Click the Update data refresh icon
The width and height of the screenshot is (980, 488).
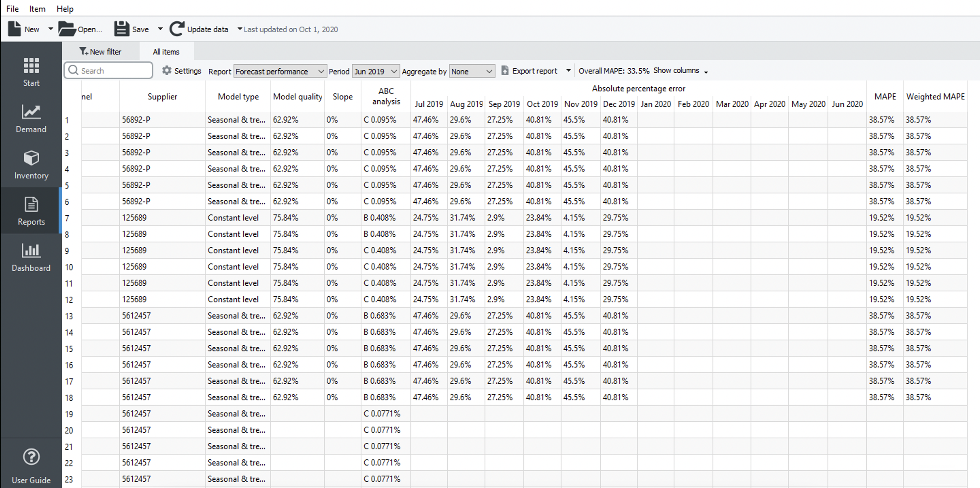click(177, 29)
